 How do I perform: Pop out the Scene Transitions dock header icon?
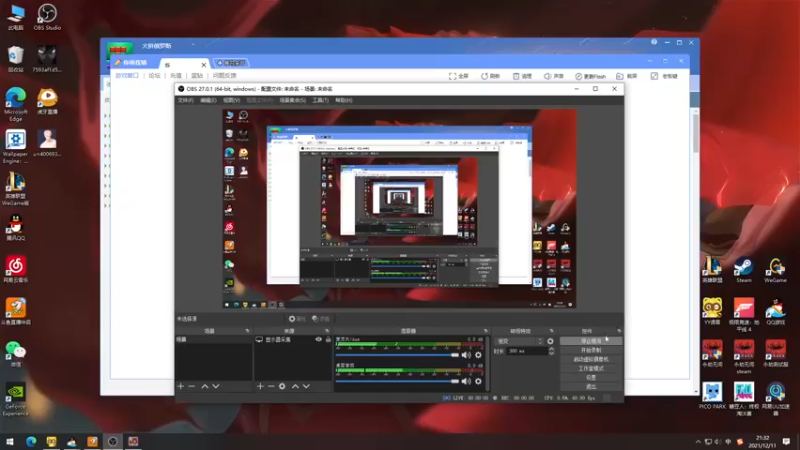[x=552, y=331]
